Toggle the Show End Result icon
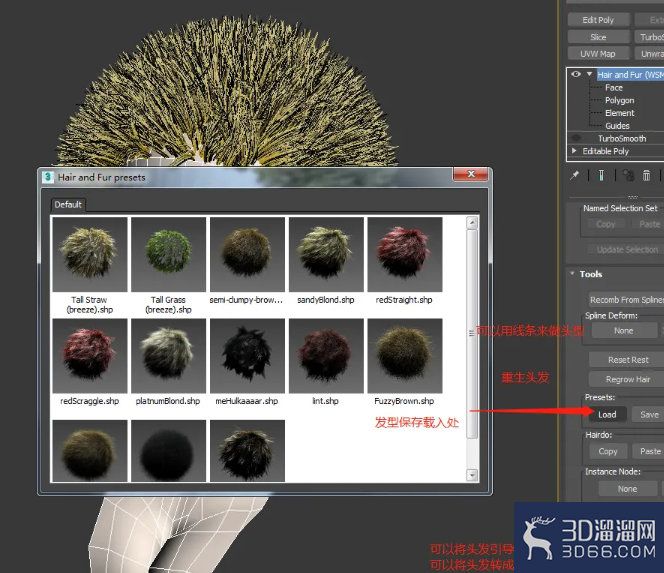The width and height of the screenshot is (664, 573). 601,175
